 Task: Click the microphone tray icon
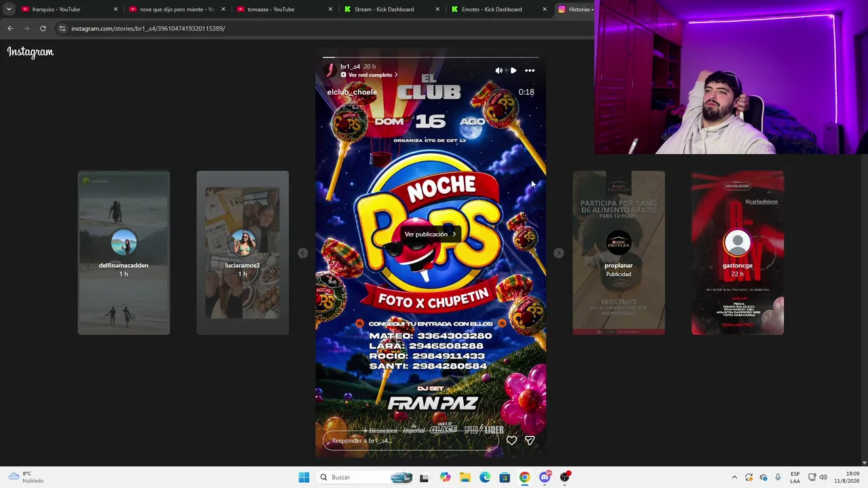[x=778, y=477]
